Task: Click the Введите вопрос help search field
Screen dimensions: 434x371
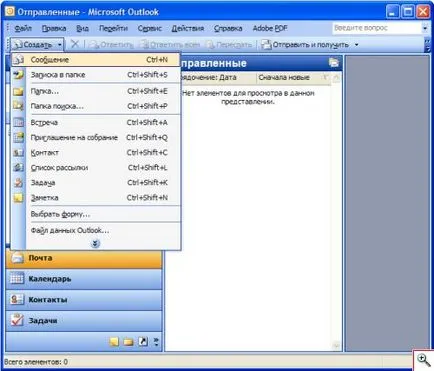Action: pyautogui.click(x=377, y=28)
